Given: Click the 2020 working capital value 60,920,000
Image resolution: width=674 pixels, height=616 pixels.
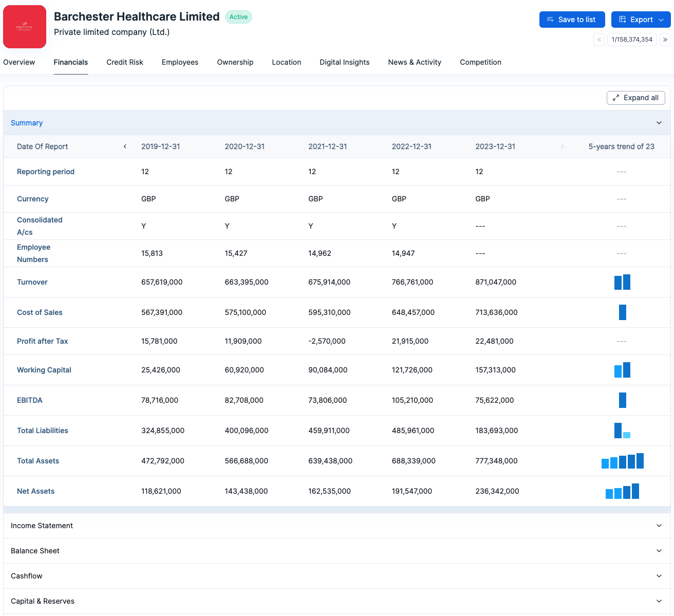Looking at the screenshot, I should pos(245,370).
